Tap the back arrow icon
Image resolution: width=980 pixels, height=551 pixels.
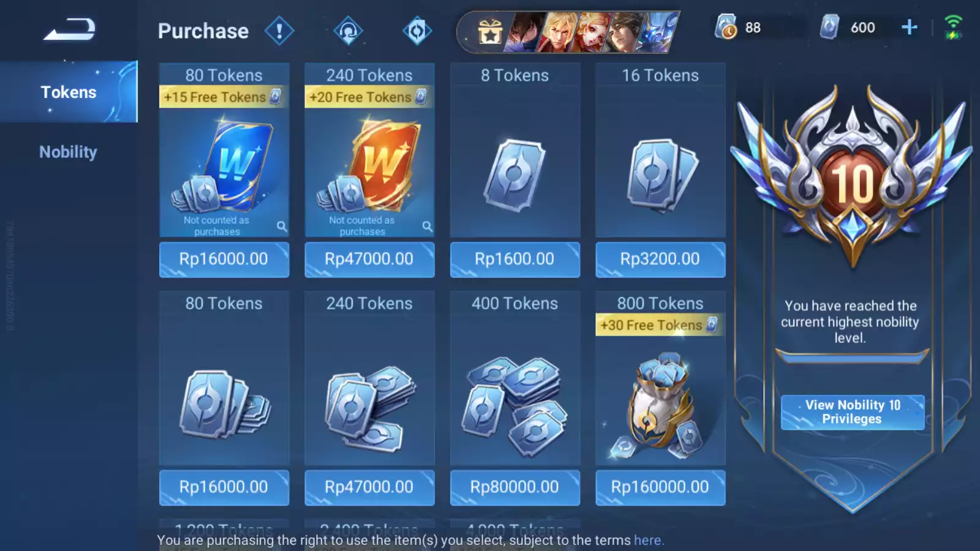point(69,29)
